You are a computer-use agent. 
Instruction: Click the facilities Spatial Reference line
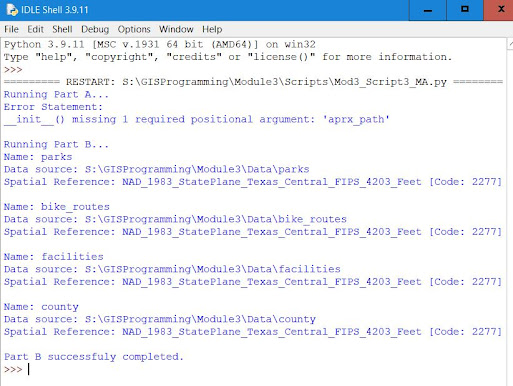(x=253, y=282)
